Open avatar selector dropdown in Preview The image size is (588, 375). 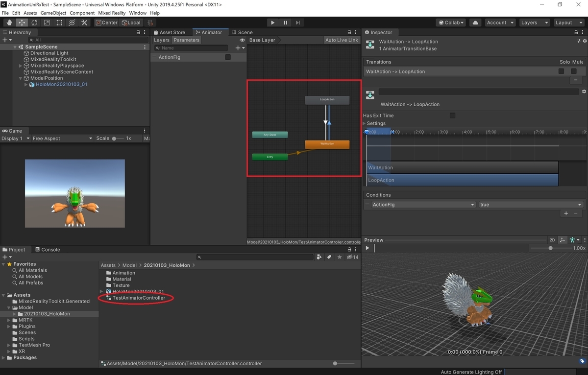pos(574,240)
